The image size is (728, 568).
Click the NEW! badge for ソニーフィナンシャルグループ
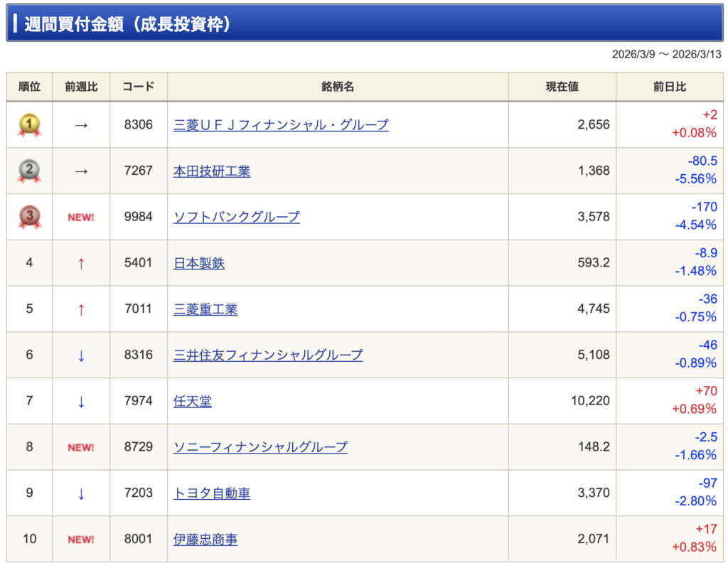pos(81,448)
